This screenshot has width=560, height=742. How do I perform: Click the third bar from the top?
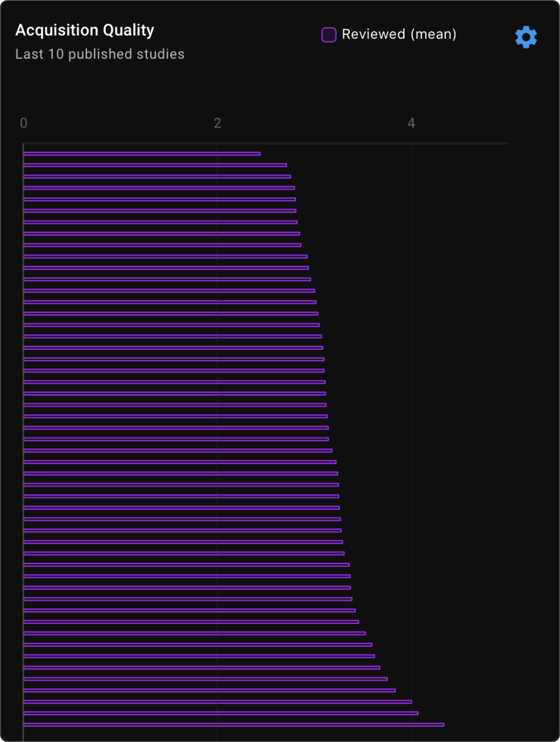point(157,176)
